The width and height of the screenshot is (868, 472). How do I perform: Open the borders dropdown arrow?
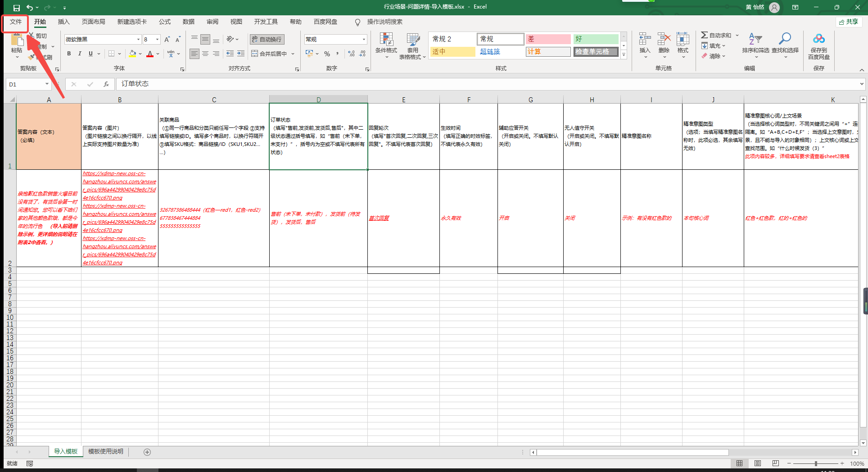pyautogui.click(x=119, y=54)
